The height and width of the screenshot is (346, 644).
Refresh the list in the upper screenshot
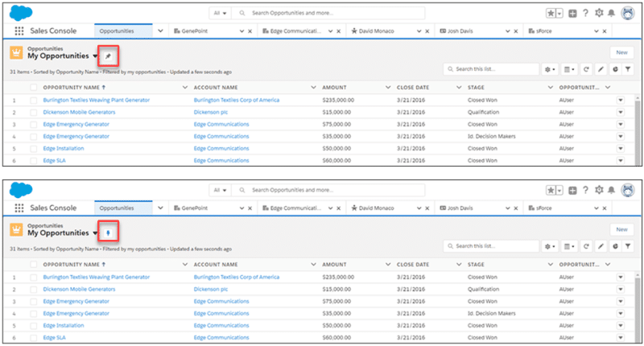pos(585,69)
